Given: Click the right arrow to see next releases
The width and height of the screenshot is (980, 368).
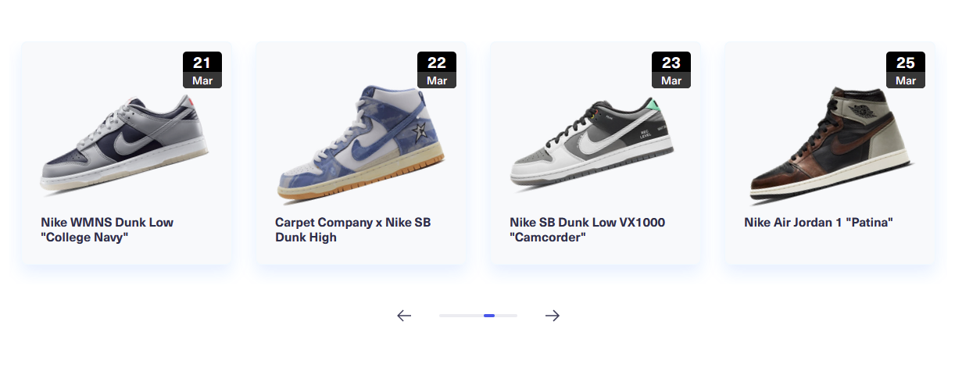Looking at the screenshot, I should pyautogui.click(x=553, y=316).
